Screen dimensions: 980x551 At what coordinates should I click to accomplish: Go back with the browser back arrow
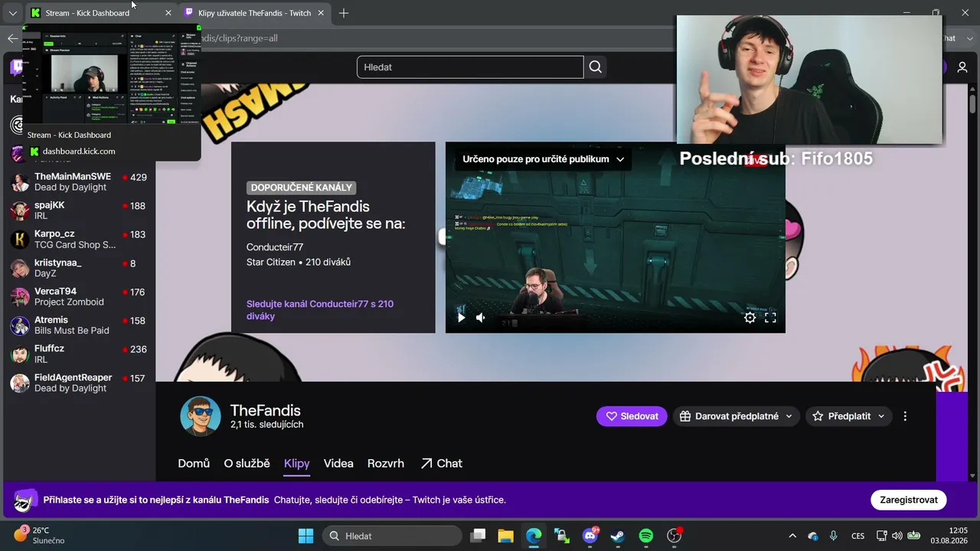12,38
